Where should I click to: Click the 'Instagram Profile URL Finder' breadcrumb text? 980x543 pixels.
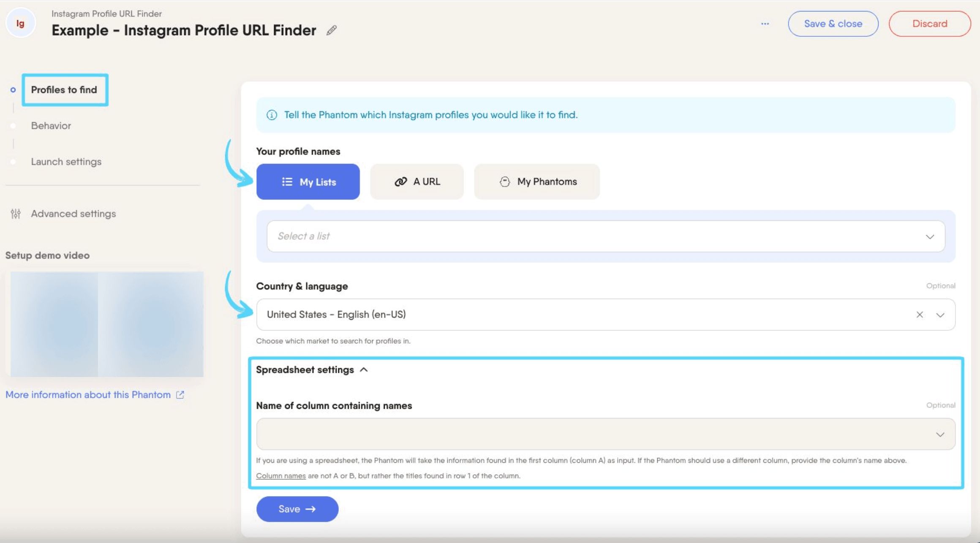click(106, 14)
